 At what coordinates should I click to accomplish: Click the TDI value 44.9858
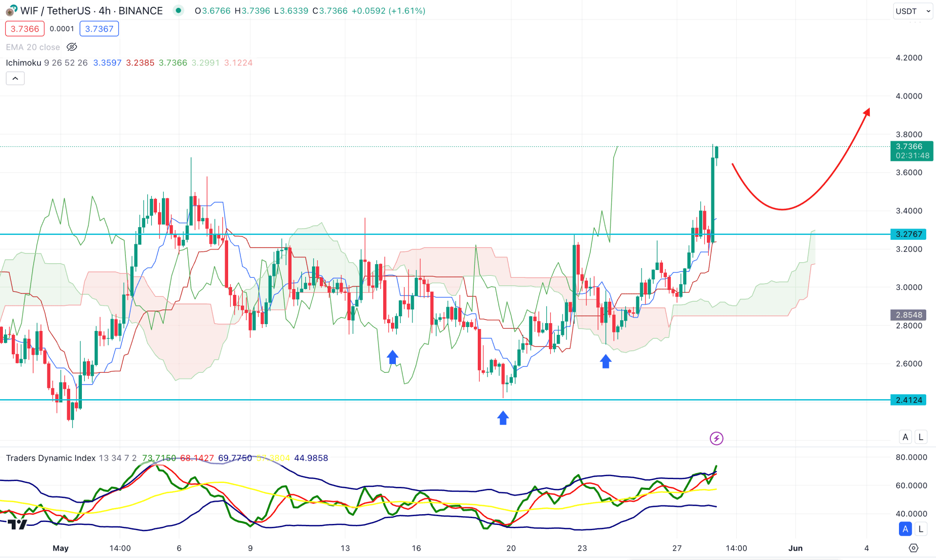click(x=311, y=458)
